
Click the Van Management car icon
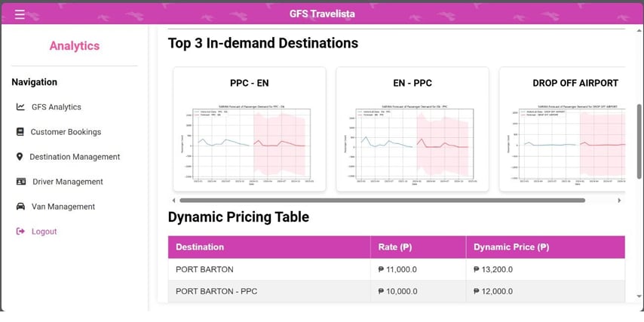tap(20, 207)
